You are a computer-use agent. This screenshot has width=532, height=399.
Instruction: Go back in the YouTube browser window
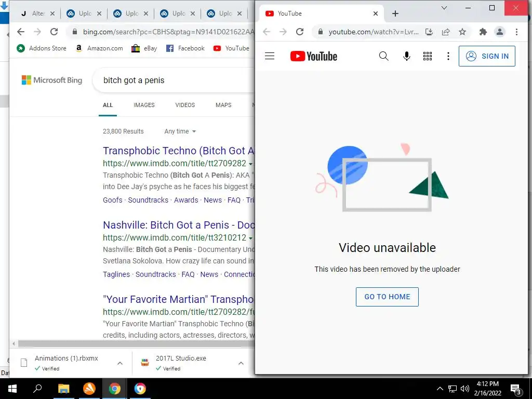coord(267,32)
